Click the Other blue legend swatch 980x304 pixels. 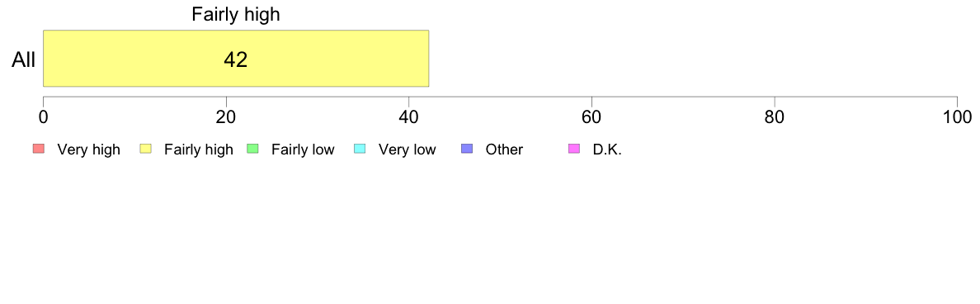pos(467,149)
